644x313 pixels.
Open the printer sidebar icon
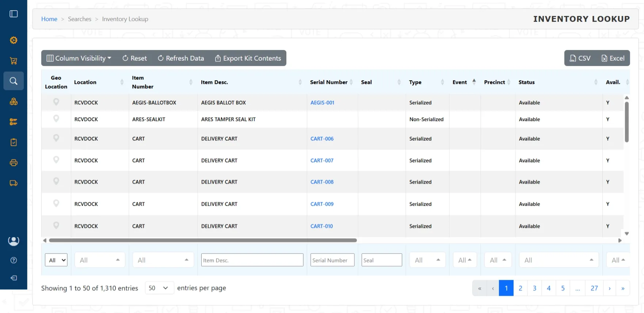click(x=14, y=163)
